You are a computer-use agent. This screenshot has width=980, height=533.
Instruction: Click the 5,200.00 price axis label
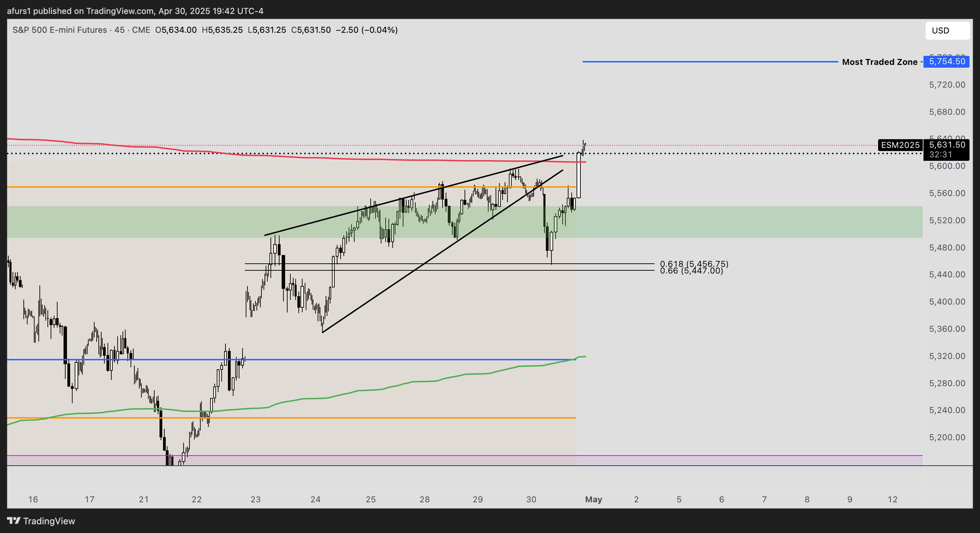[x=947, y=437]
